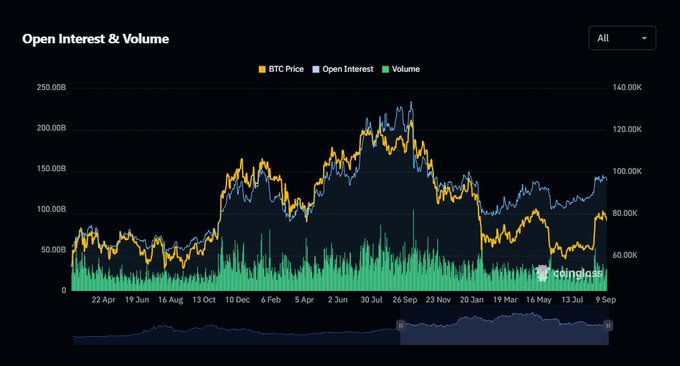Click the 150.00B left axis label
This screenshot has height=366, width=680.
click(x=52, y=169)
